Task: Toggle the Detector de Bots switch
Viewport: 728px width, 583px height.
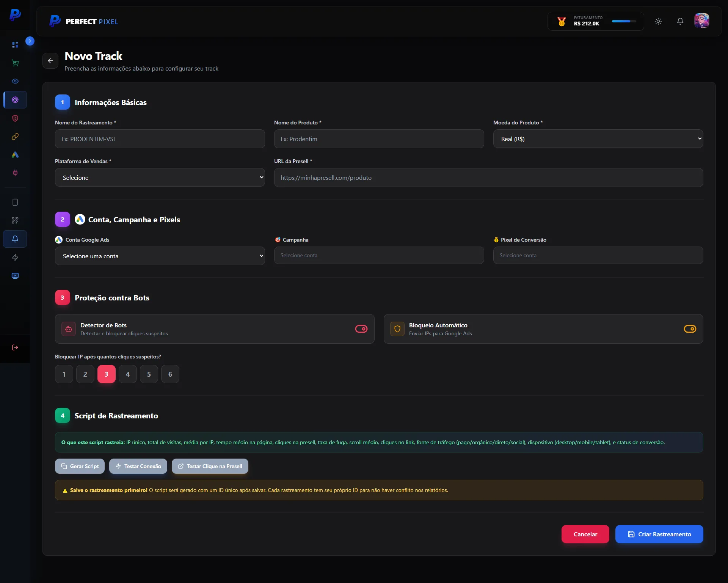Action: pyautogui.click(x=361, y=329)
